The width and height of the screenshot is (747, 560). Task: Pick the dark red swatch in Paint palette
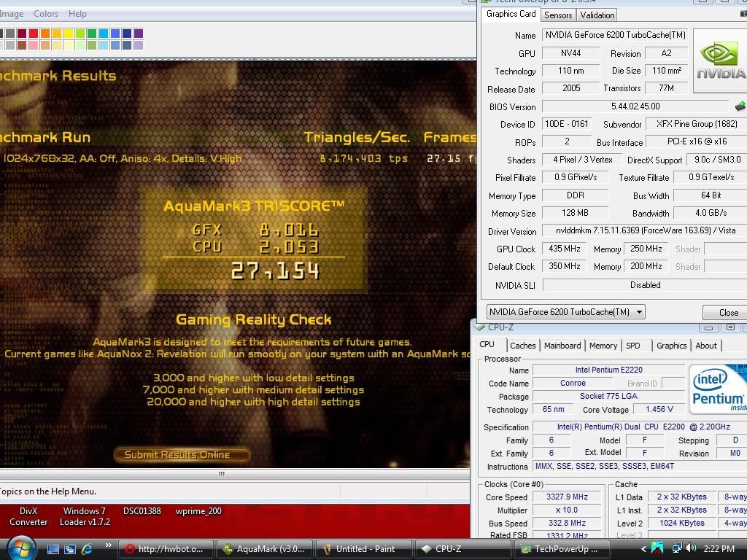tap(22, 34)
